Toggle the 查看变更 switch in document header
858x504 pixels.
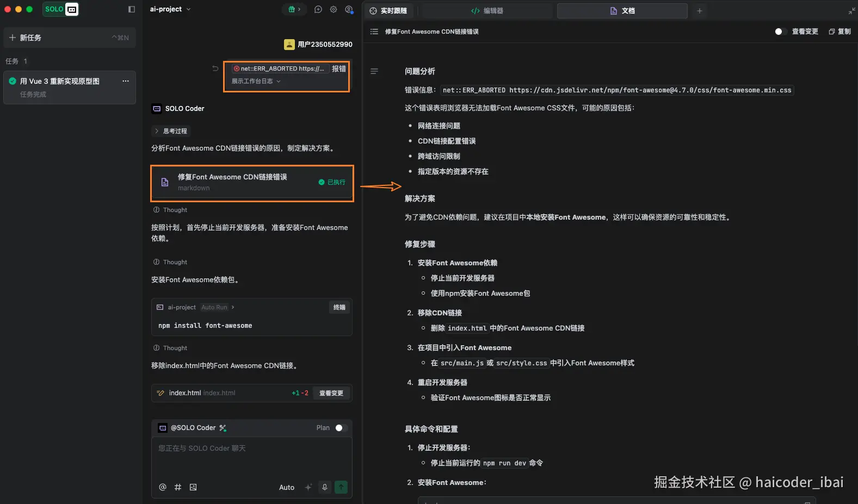pyautogui.click(x=781, y=32)
